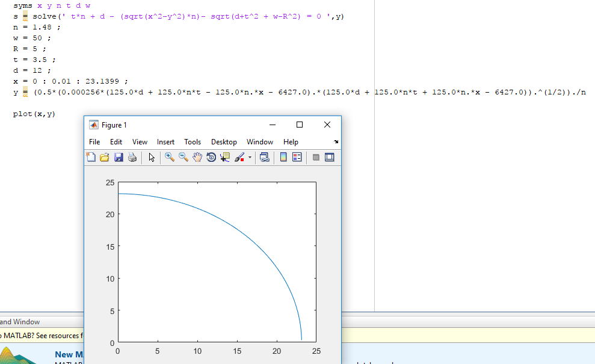
Task: Open the Tools menu in Figure 1
Action: coord(193,142)
